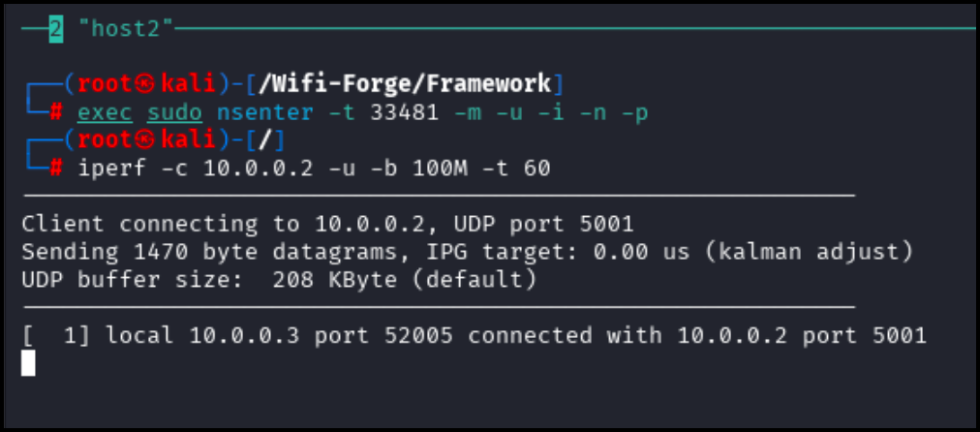Viewport: 980px width, 432px height.
Task: Click the /Wifi-Forge/Framework directory path
Action: [404, 83]
